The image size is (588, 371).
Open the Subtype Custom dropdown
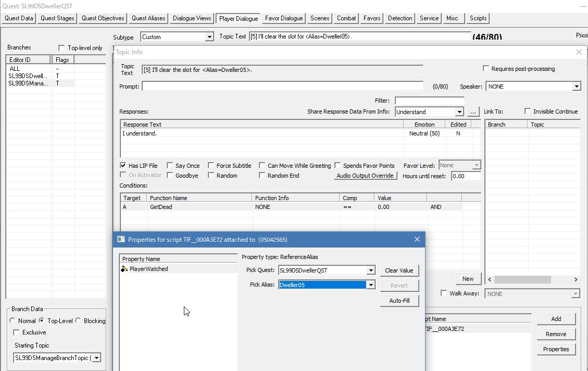pyautogui.click(x=209, y=37)
